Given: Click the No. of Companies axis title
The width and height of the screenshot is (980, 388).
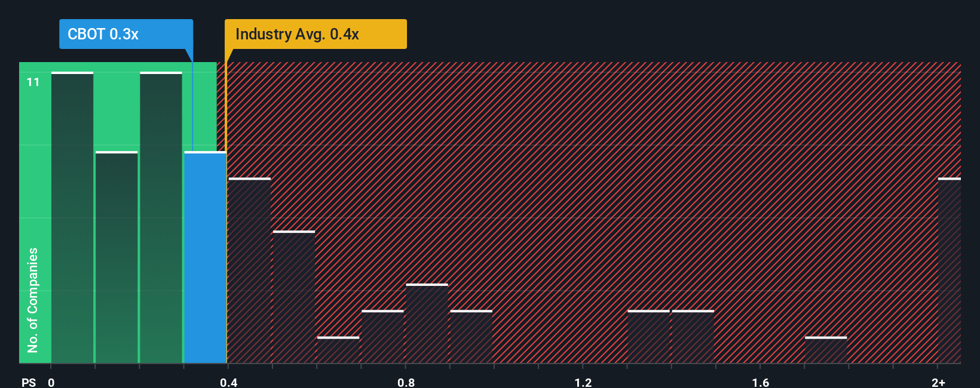Looking at the screenshot, I should 33,300.
